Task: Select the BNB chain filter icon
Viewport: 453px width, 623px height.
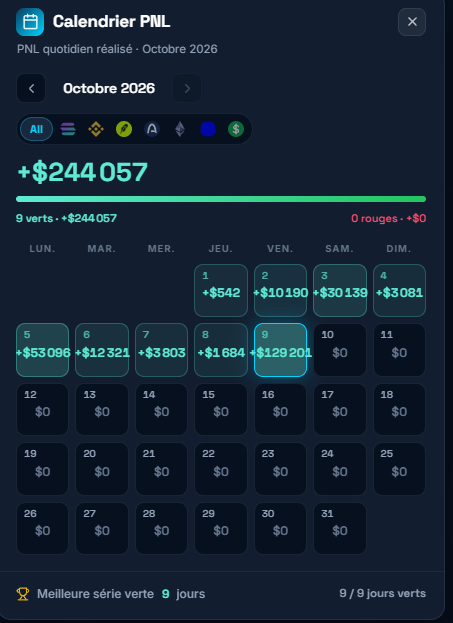Action: coord(96,129)
